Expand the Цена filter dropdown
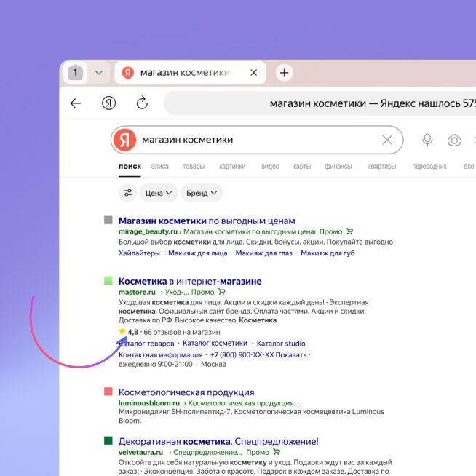 click(x=159, y=193)
